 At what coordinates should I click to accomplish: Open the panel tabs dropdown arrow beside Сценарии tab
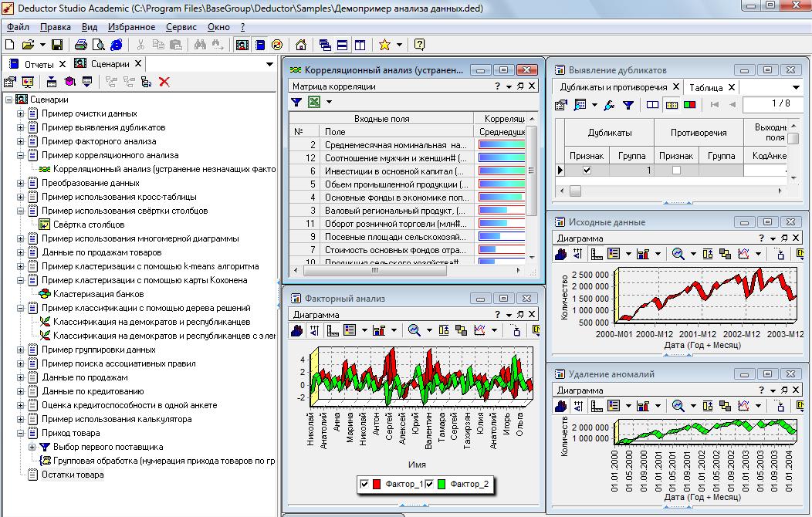pyautogui.click(x=269, y=64)
